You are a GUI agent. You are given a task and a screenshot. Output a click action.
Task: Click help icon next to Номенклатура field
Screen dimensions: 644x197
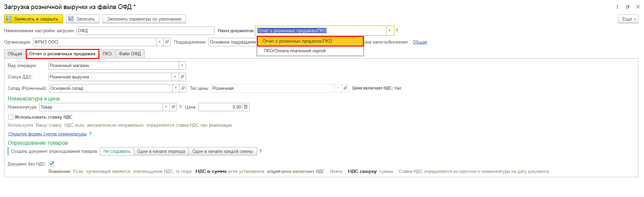coord(180,107)
